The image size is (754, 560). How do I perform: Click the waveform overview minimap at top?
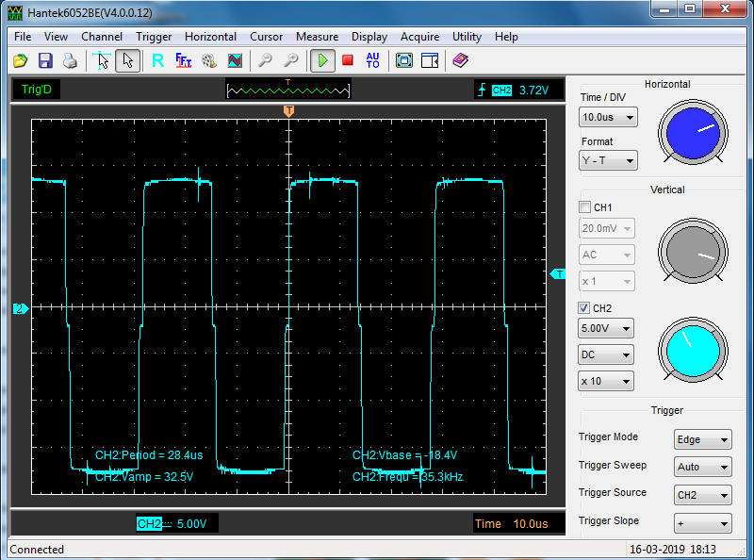click(x=288, y=90)
